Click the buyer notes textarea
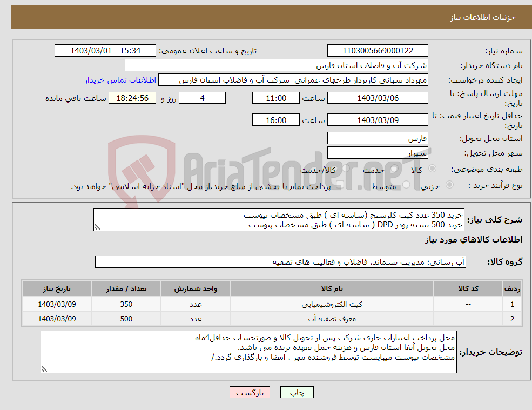This screenshot has height=410, width=532. click(x=248, y=352)
